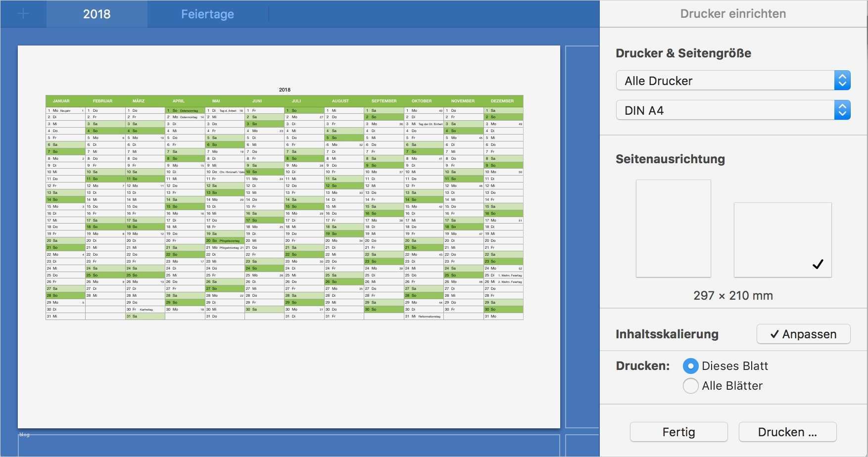Select the landscape orientation page icon
Image resolution: width=868 pixels, height=457 pixels.
point(782,240)
